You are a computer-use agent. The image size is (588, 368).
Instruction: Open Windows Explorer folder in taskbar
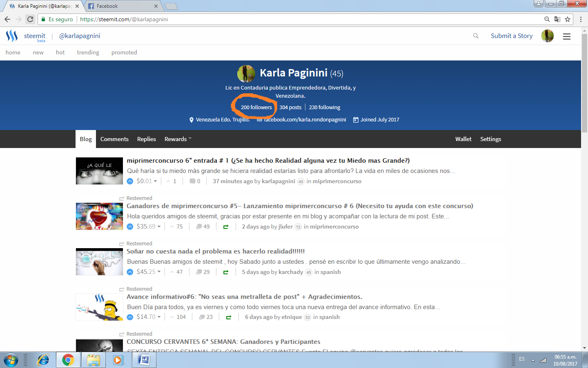coord(94,360)
